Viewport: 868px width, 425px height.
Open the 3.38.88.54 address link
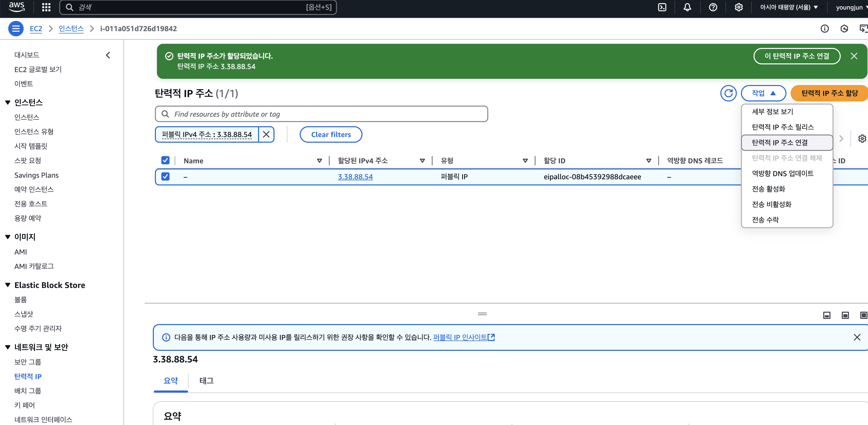(355, 177)
